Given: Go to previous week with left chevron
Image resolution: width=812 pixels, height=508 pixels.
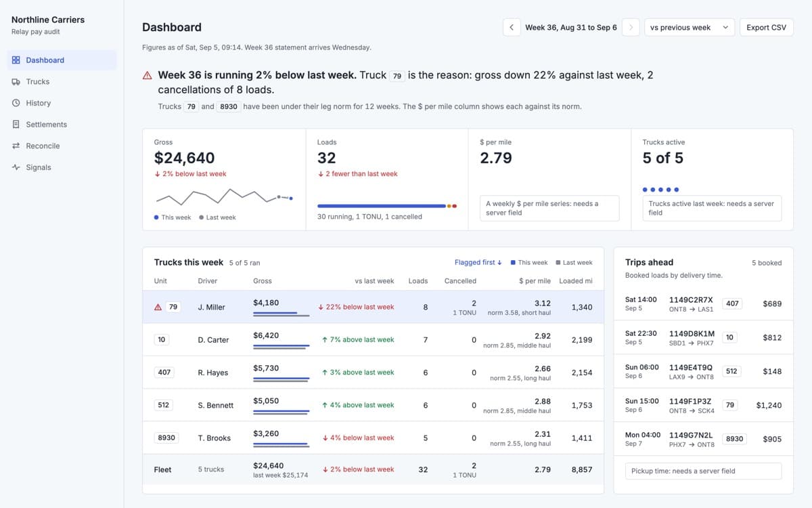Looking at the screenshot, I should coord(512,28).
